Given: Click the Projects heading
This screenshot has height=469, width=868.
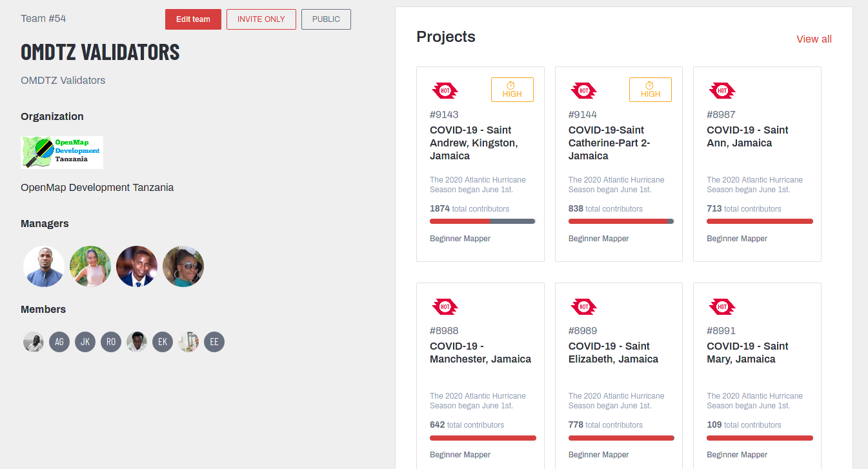Looking at the screenshot, I should tap(446, 37).
